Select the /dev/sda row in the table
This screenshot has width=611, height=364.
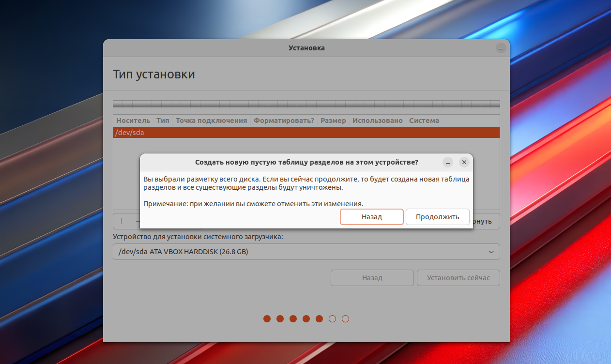tap(306, 133)
